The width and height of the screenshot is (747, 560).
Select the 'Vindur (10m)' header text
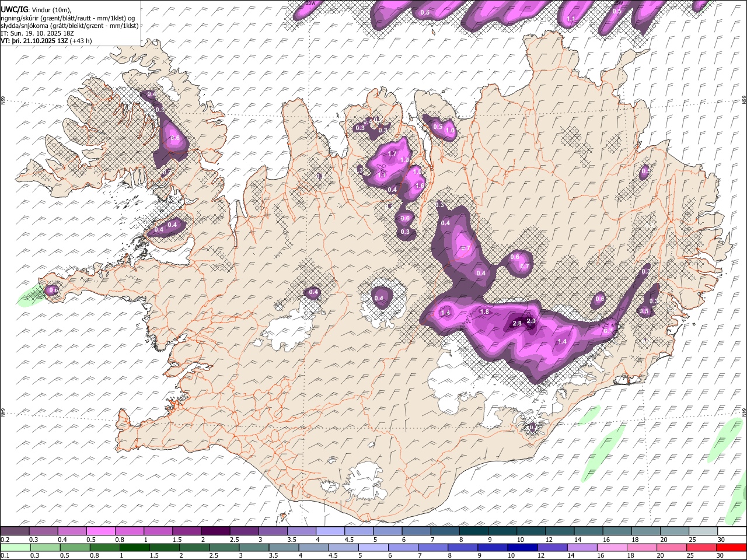52,10
